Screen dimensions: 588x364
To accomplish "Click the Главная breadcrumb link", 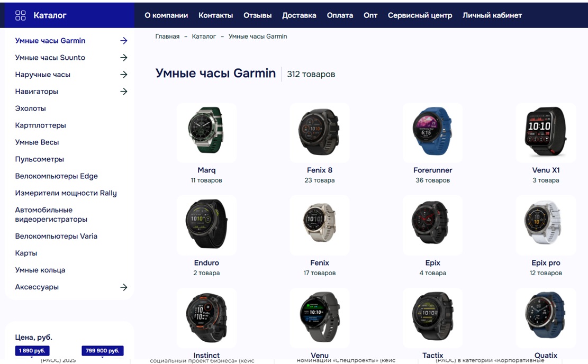I will point(167,37).
